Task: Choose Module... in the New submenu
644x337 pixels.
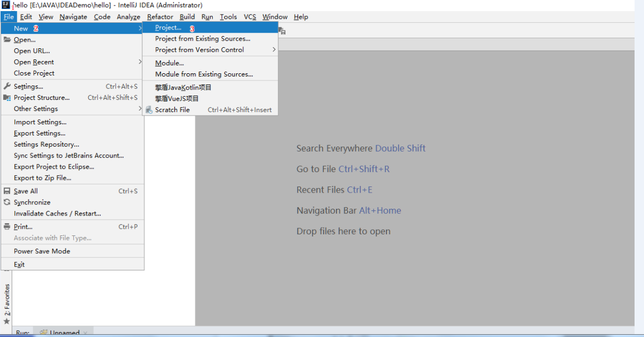Action: pos(210,63)
